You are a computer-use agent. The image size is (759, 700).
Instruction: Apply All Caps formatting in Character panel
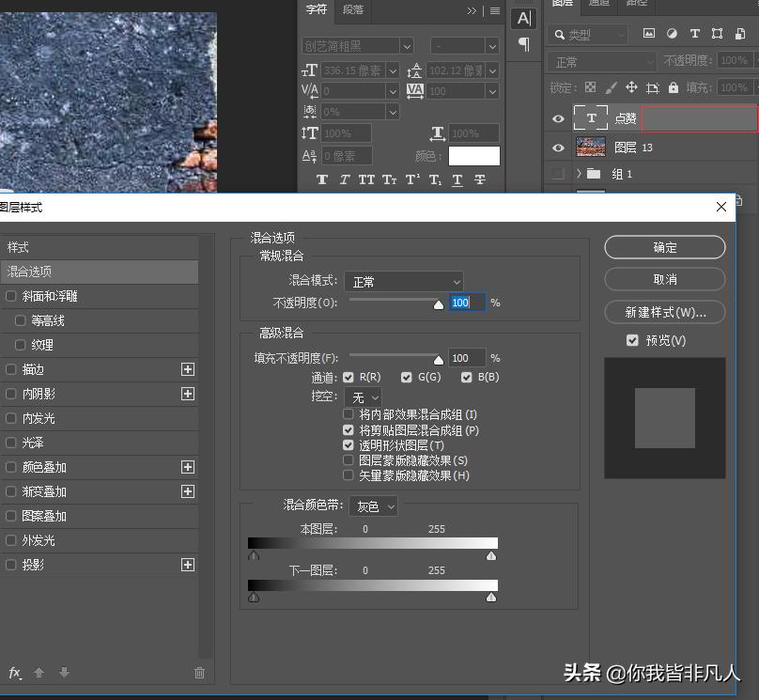(x=365, y=179)
